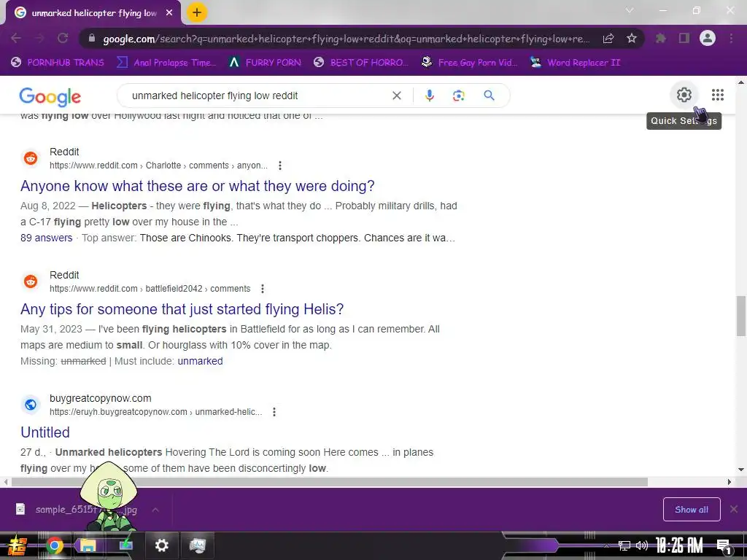The height and width of the screenshot is (560, 747).
Task: Open Chrome three-dot menu
Action: point(731,38)
